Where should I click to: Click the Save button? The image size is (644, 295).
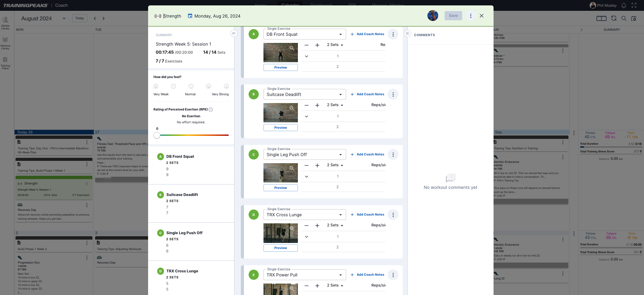[453, 16]
